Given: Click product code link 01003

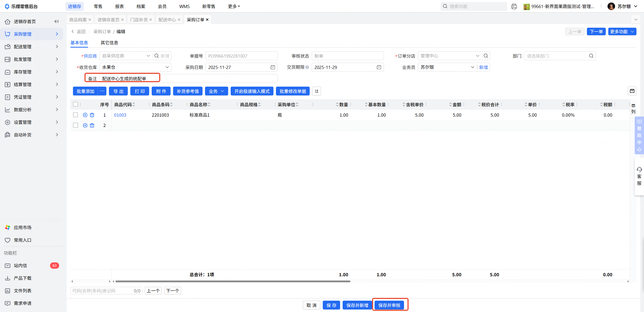Looking at the screenshot, I should (120, 115).
